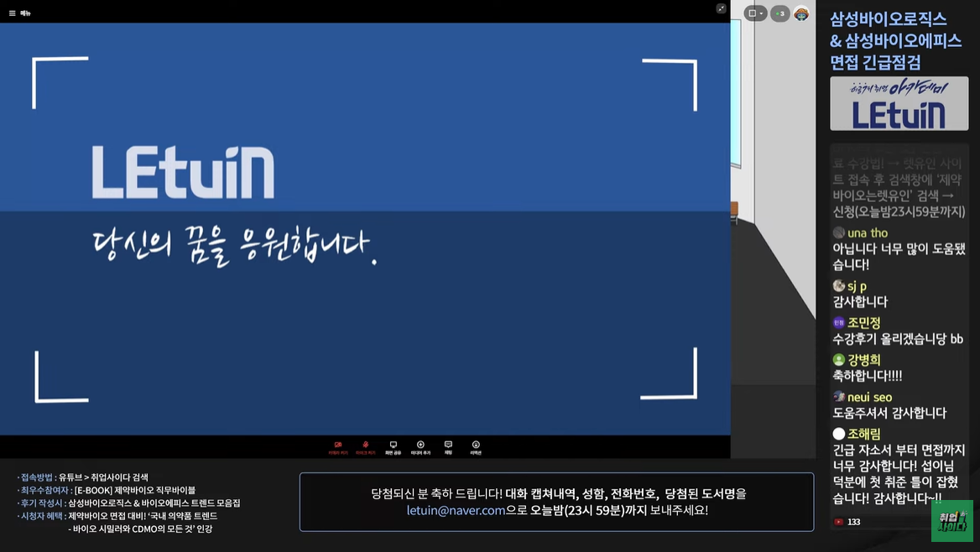Viewport: 980px width, 552px height.
Task: Click the 취업사이다 logo badge
Action: (x=952, y=521)
